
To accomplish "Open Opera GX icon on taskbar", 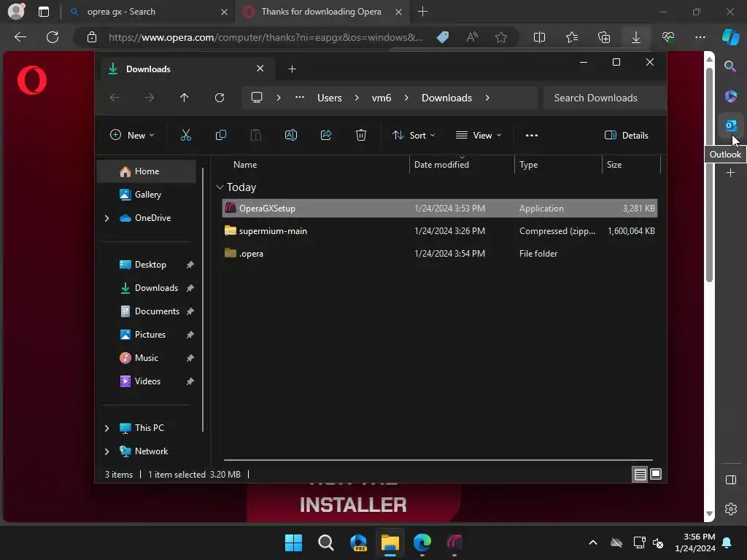I will coord(454,542).
